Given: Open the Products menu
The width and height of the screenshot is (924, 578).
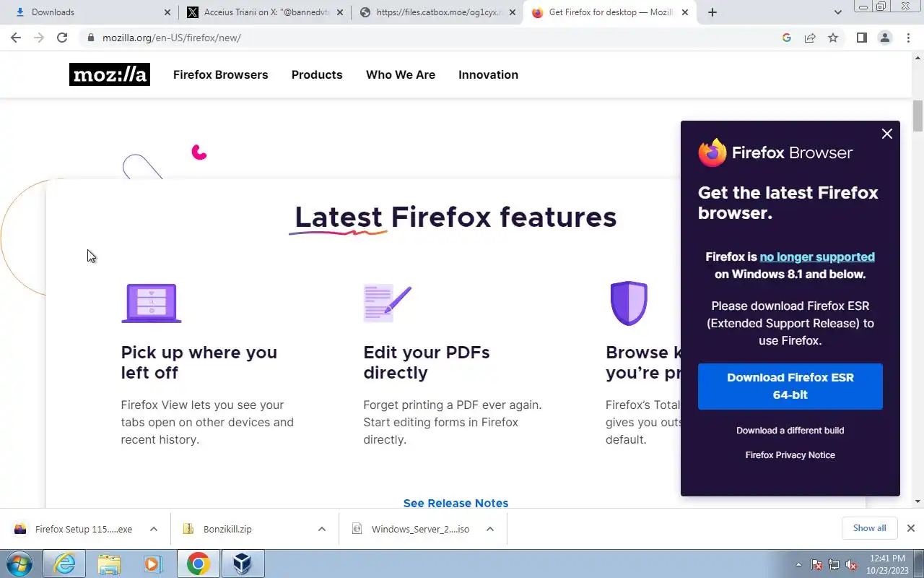Looking at the screenshot, I should point(317,74).
